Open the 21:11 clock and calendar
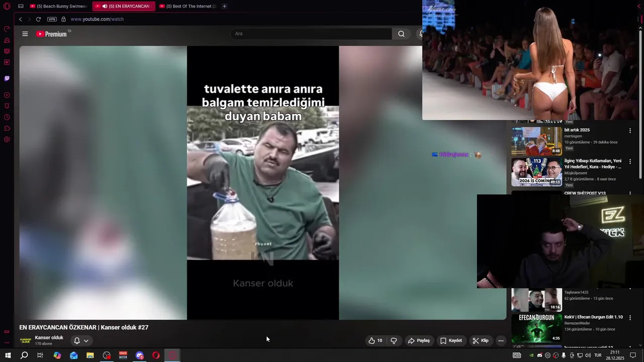The width and height of the screenshot is (644, 362). coord(615,355)
